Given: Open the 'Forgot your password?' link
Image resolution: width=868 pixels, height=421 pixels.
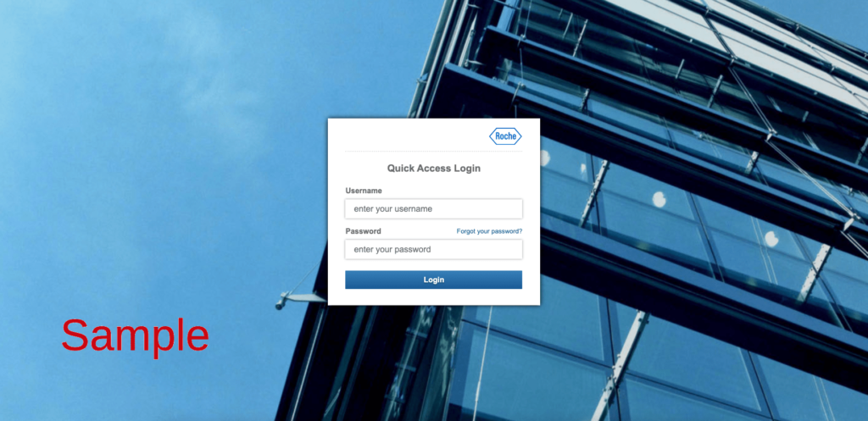Looking at the screenshot, I should 489,231.
